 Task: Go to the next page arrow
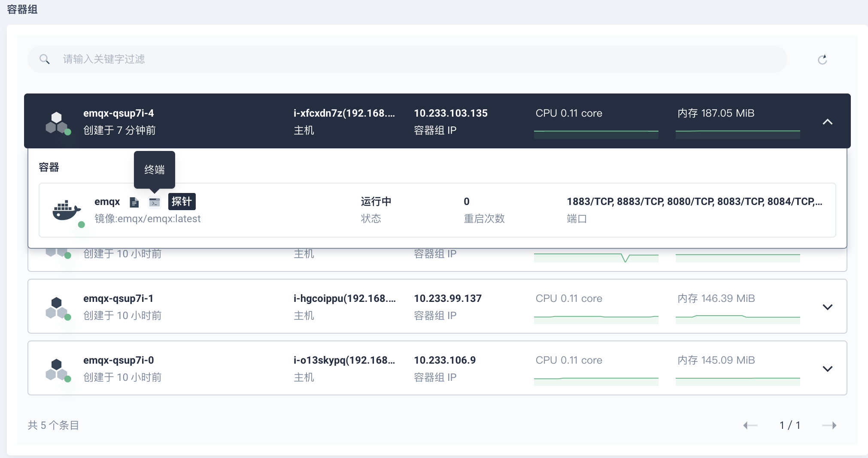[829, 425]
